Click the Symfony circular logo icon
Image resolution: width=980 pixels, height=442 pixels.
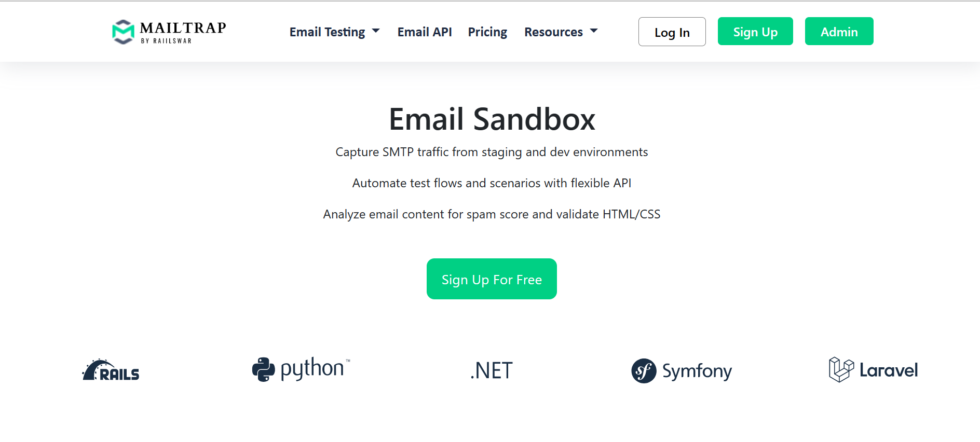644,371
